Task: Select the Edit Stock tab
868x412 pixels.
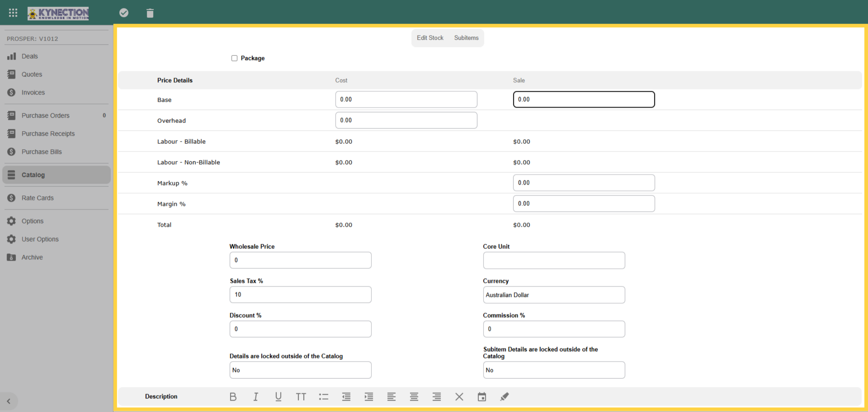Action: point(430,38)
